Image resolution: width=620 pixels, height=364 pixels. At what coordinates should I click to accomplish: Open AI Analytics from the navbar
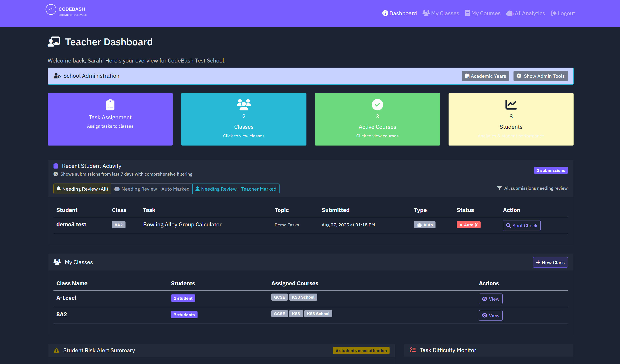pyautogui.click(x=525, y=13)
